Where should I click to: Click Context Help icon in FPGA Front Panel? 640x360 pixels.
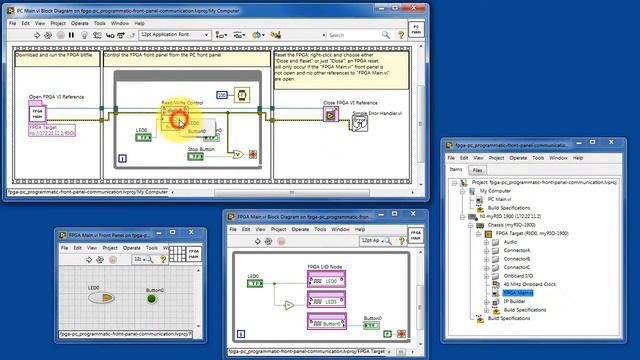click(x=163, y=259)
